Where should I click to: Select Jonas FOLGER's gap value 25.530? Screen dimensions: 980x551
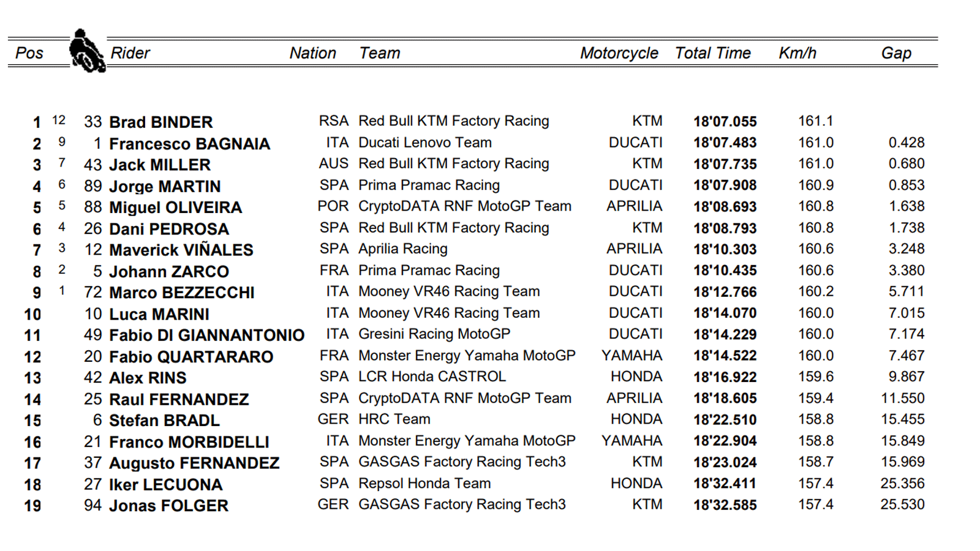click(x=903, y=504)
